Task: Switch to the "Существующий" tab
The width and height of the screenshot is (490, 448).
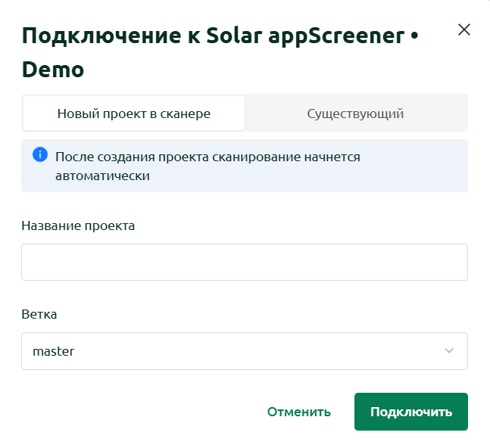Action: 355,114
